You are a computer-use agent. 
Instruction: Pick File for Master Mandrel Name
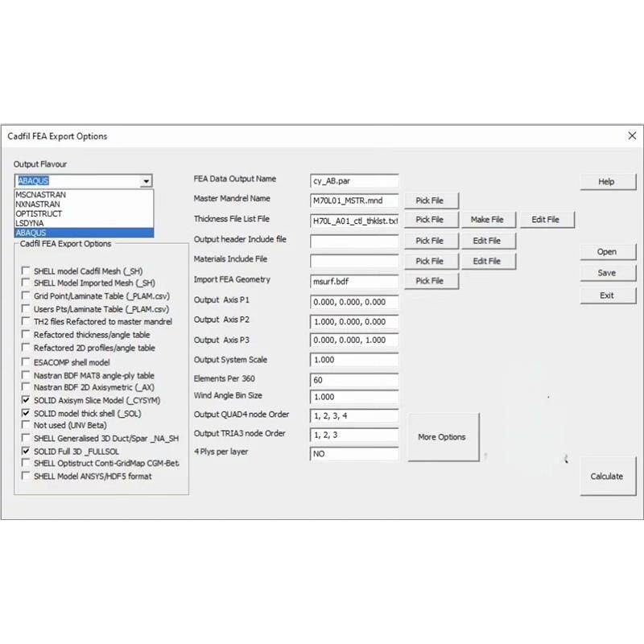click(x=431, y=200)
